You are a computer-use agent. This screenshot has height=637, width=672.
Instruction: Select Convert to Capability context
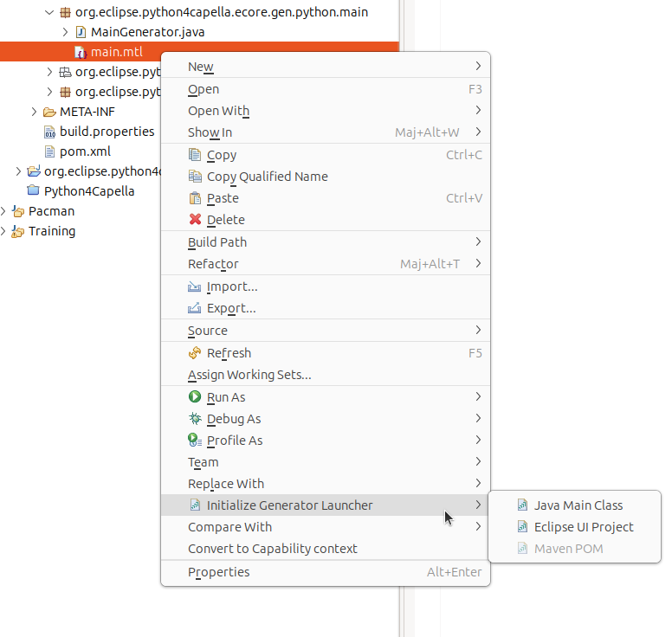272,549
